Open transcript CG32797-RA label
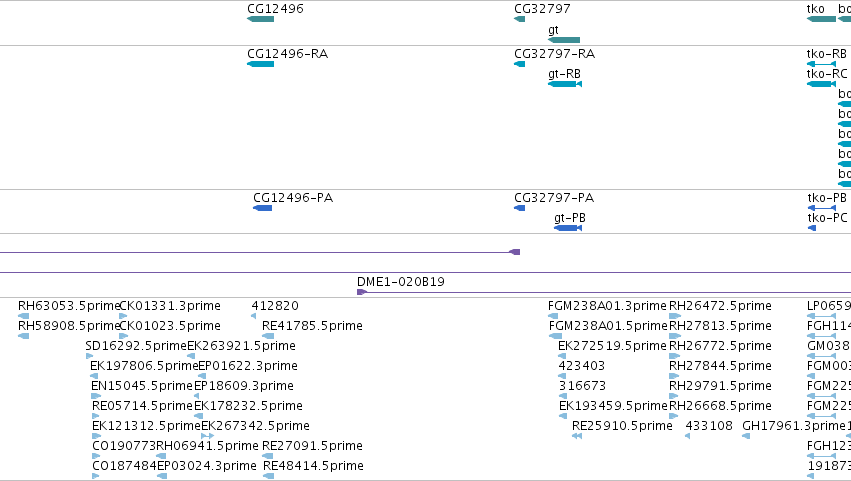851x481 pixels. tap(554, 54)
